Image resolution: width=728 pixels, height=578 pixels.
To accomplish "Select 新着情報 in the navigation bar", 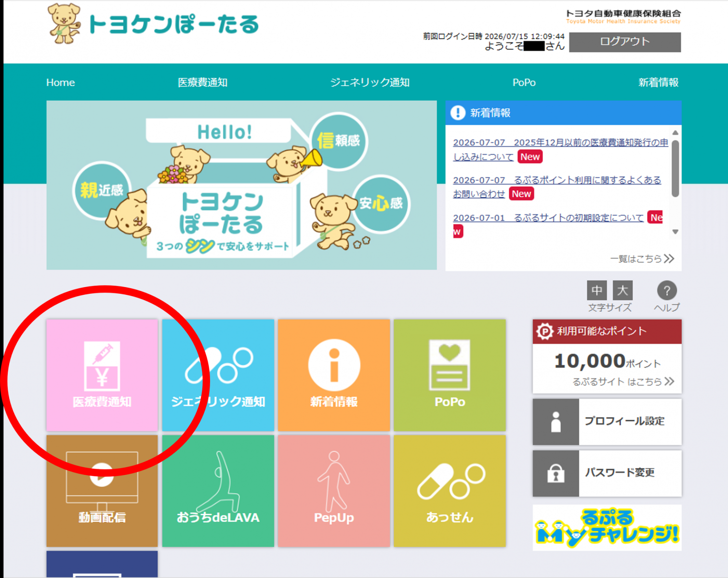I will (659, 82).
